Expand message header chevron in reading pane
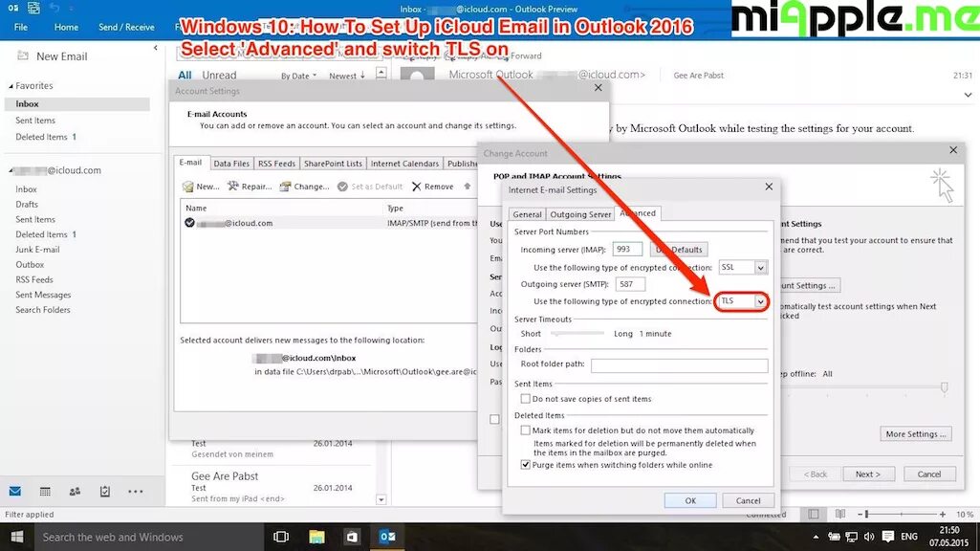 click(x=969, y=95)
